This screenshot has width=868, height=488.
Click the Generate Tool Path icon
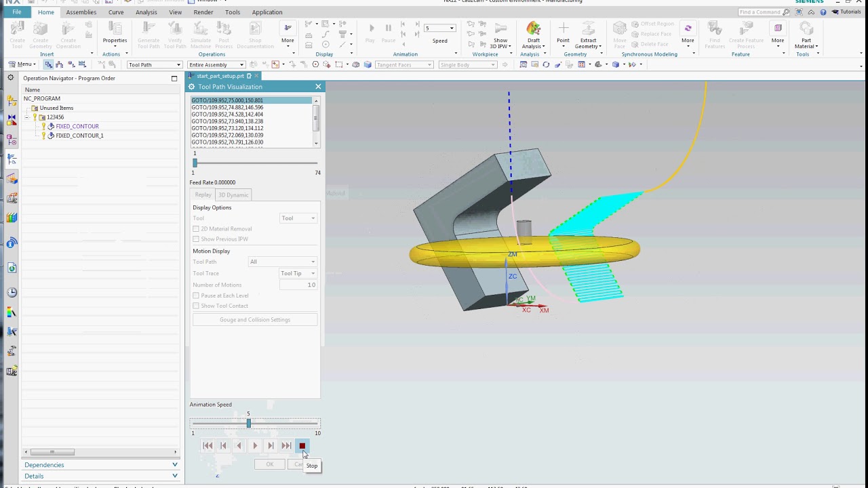click(149, 35)
